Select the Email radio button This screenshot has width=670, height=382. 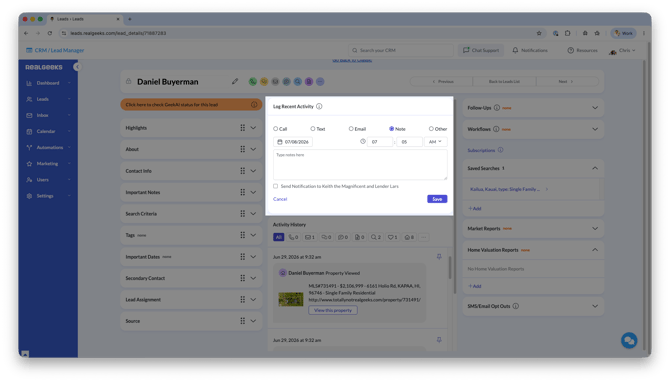[351, 129]
